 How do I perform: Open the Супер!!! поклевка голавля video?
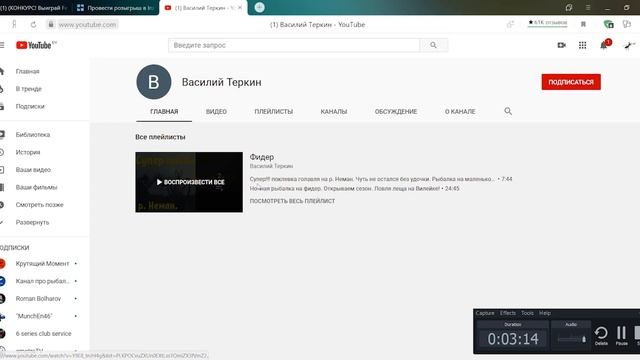click(x=372, y=179)
